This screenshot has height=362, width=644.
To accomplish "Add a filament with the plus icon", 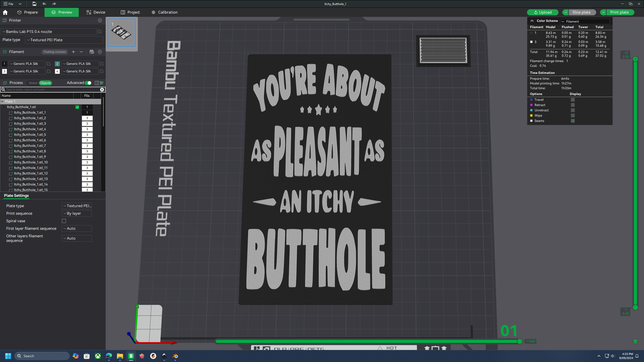I will click(73, 52).
